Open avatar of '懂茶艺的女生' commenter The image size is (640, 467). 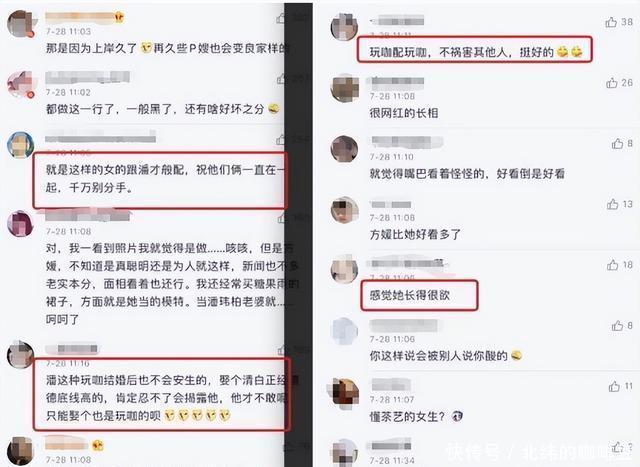coord(344,391)
